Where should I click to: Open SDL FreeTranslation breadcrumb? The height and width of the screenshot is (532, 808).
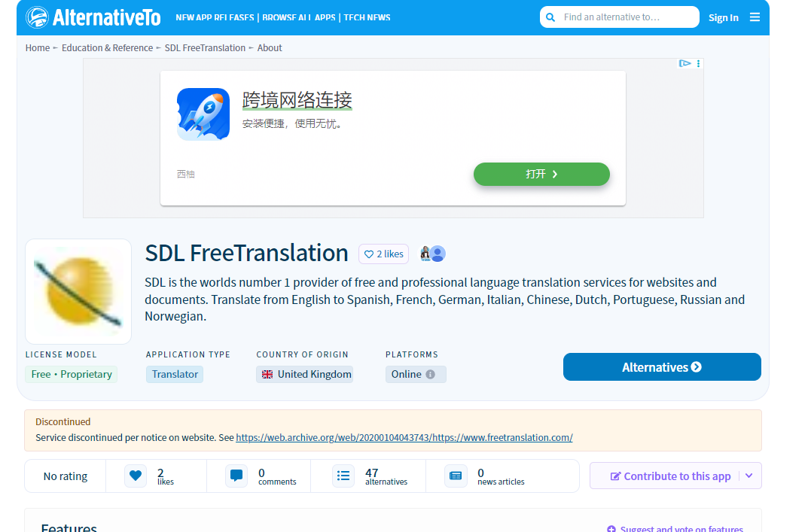pyautogui.click(x=205, y=48)
